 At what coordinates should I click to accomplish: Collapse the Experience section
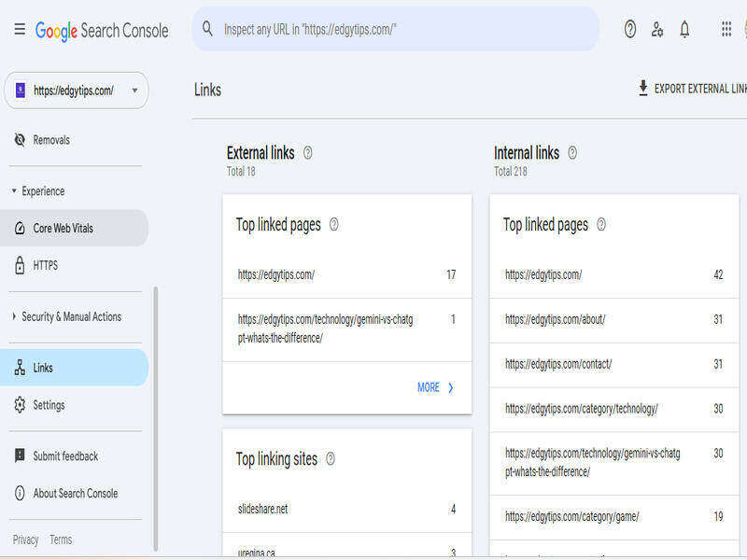click(x=14, y=191)
